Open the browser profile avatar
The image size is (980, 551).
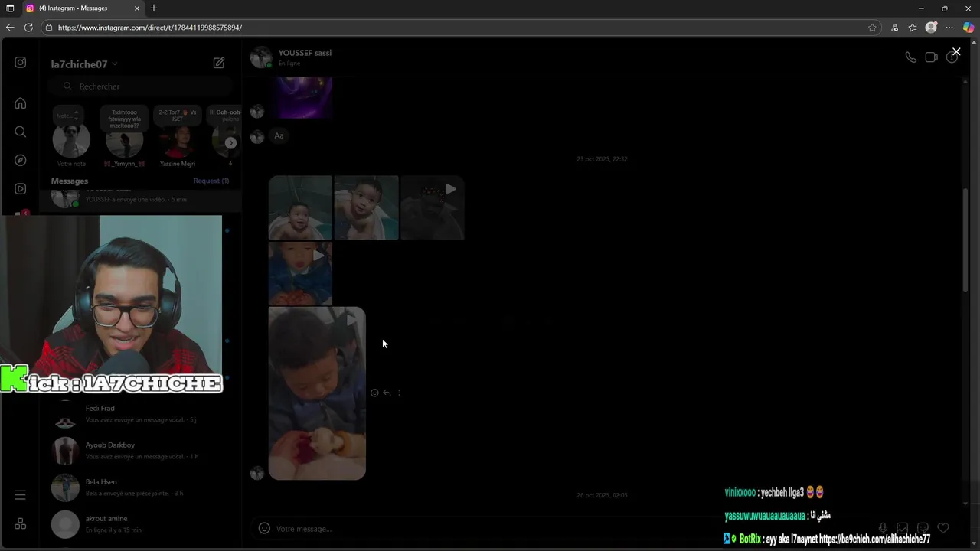point(931,28)
